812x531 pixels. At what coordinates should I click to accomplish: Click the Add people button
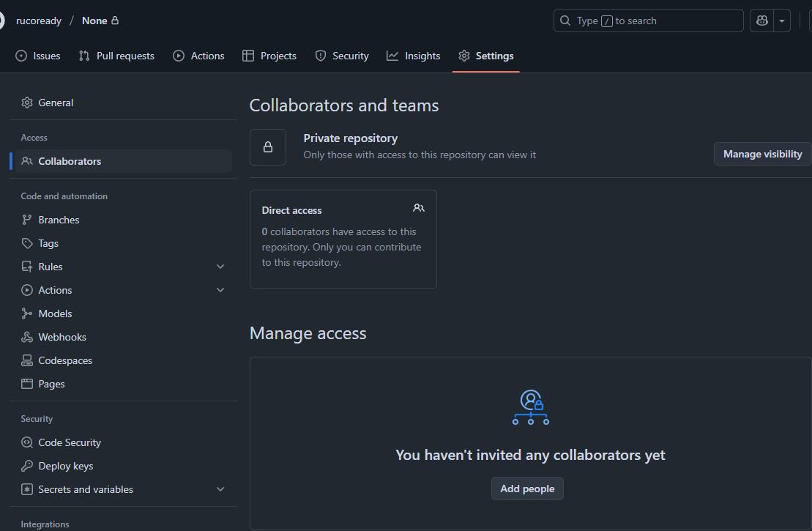pyautogui.click(x=527, y=489)
